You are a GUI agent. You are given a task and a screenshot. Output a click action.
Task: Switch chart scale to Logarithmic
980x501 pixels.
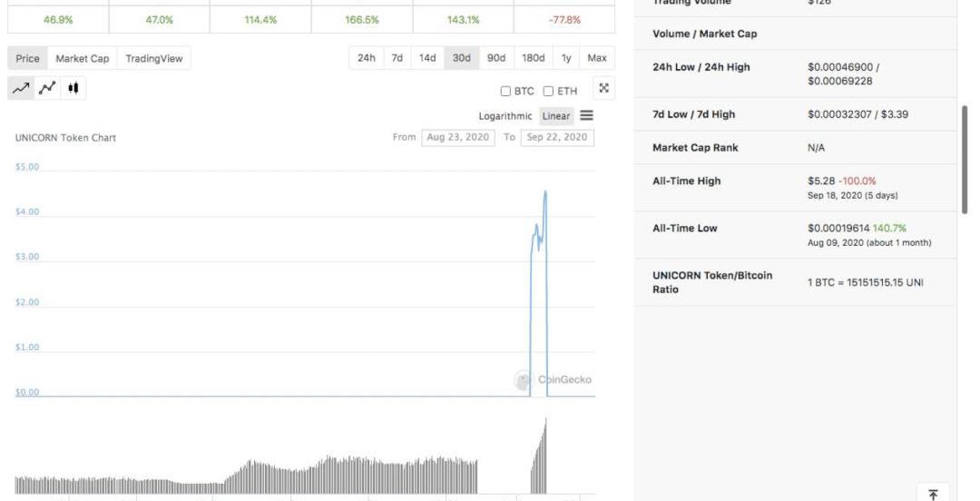(x=505, y=116)
